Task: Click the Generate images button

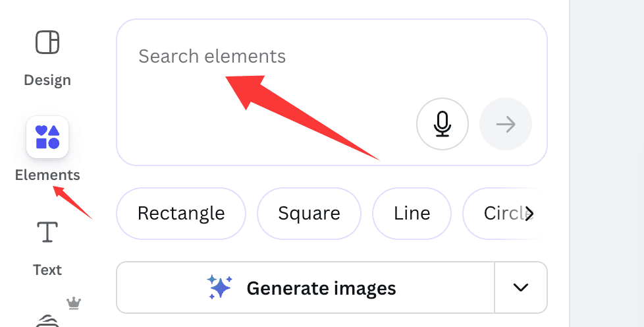Action: (x=306, y=288)
